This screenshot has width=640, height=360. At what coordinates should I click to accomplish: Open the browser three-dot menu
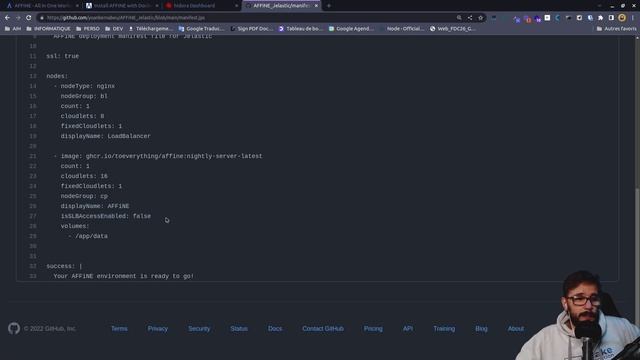click(x=633, y=18)
